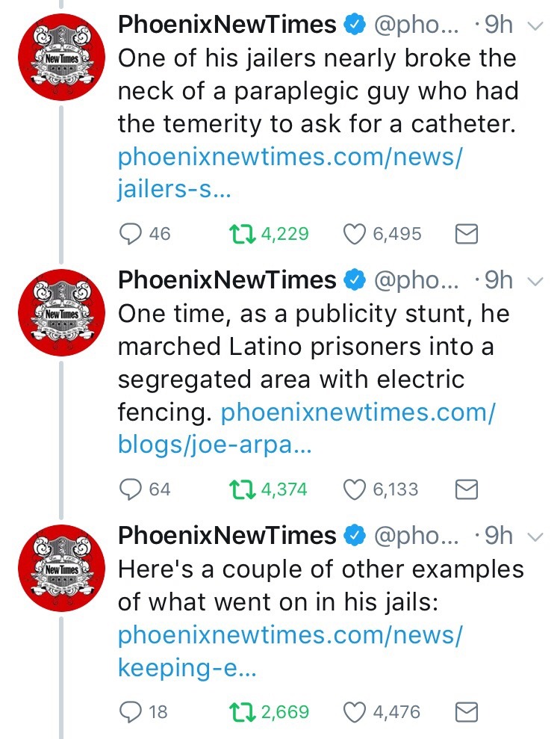This screenshot has height=739, width=560.
Task: Message the 'other examples' jails tweet
Action: 466,711
